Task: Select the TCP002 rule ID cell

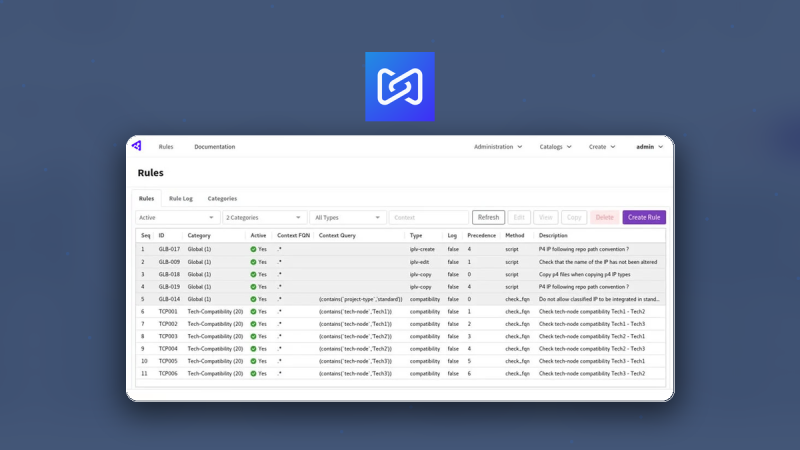Action: (168, 324)
